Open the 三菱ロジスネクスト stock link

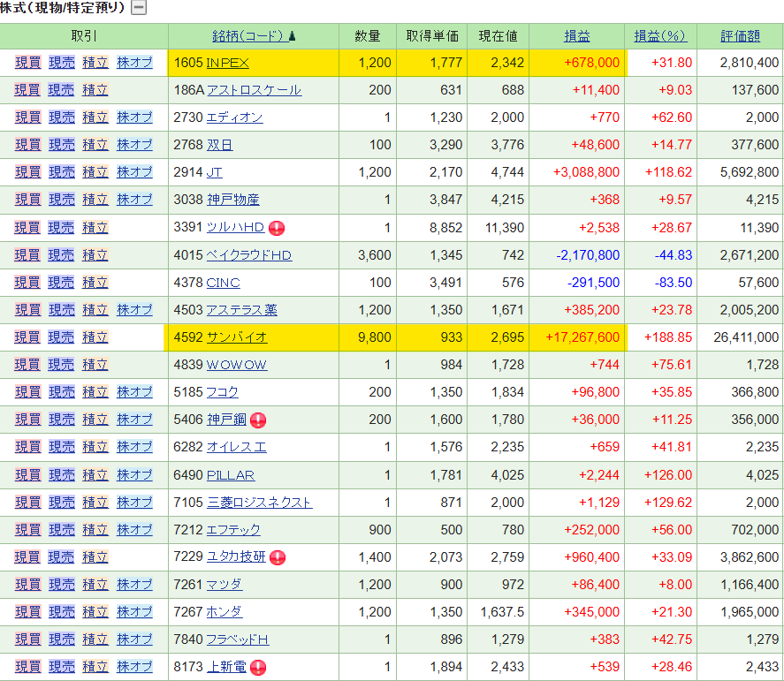tap(260, 503)
